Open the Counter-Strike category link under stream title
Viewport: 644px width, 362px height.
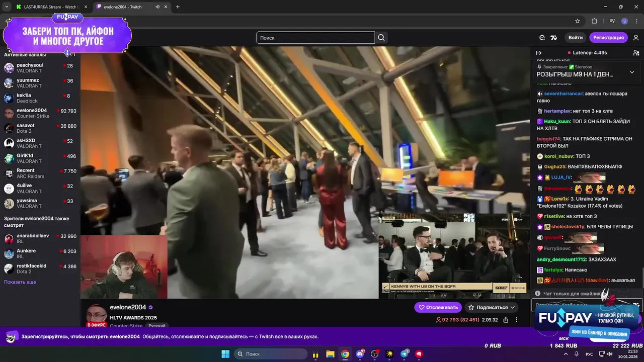(x=126, y=326)
